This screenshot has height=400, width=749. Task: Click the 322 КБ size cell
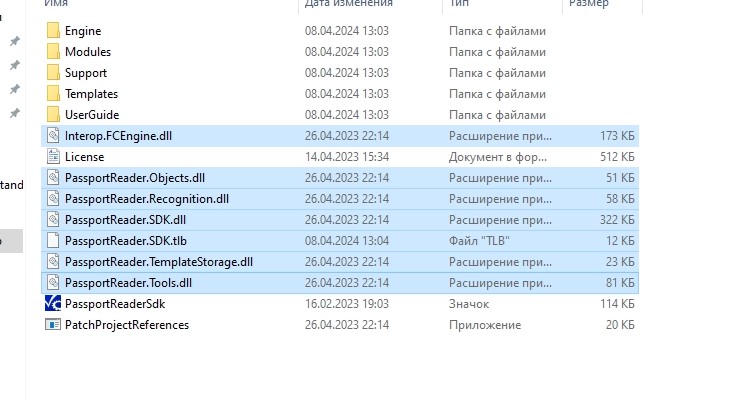click(617, 220)
